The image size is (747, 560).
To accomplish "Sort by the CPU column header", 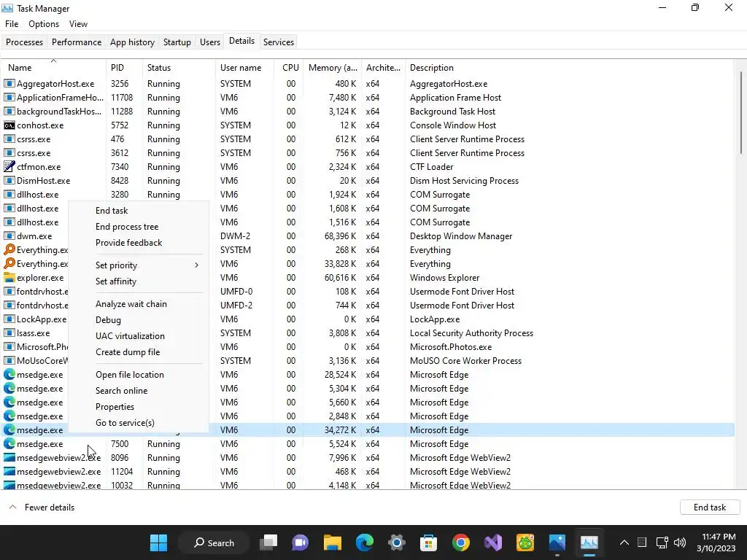I will [x=289, y=68].
